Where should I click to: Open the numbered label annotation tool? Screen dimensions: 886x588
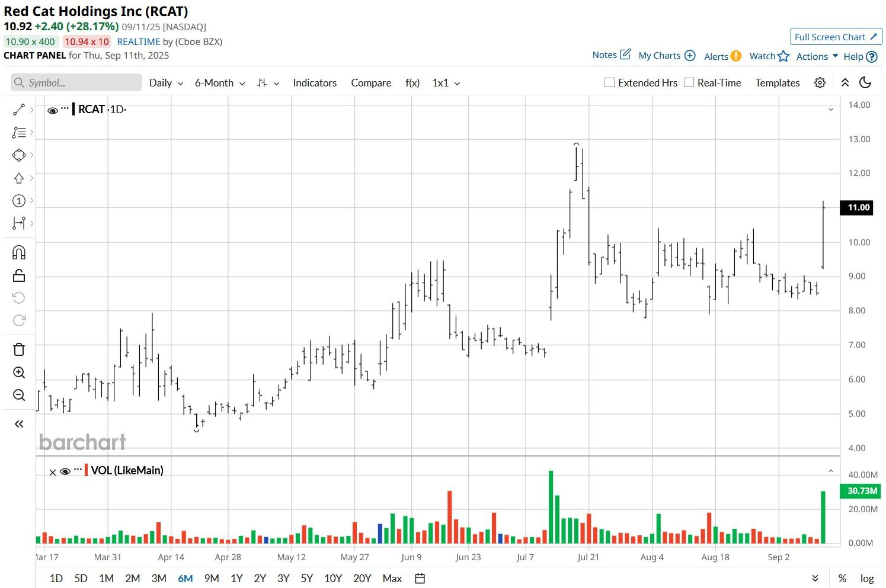(19, 201)
